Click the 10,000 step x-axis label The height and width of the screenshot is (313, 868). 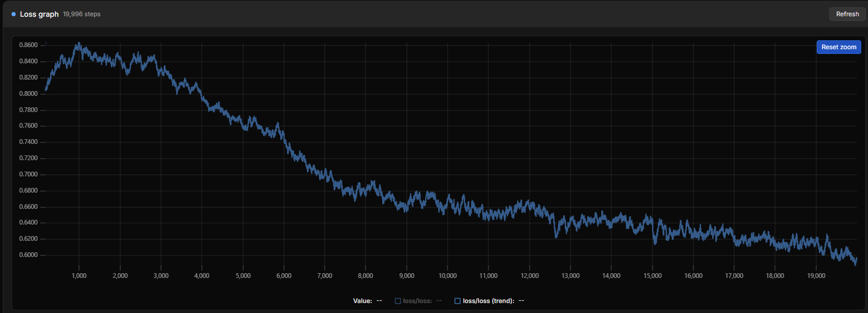[448, 276]
